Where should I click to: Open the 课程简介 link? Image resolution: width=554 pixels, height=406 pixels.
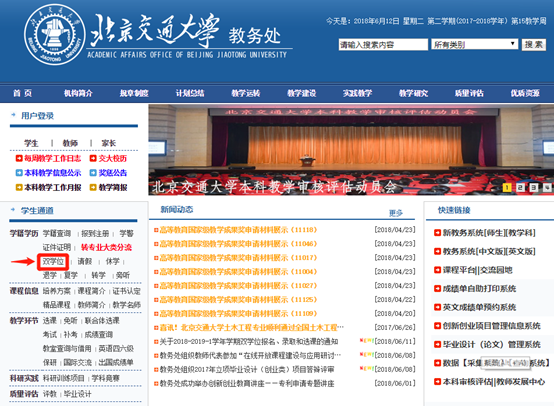[x=92, y=291]
